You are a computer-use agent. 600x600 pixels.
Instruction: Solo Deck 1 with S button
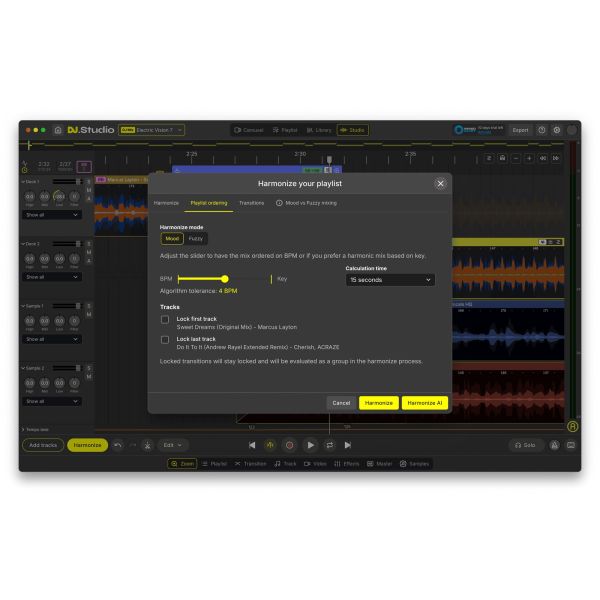point(89,182)
